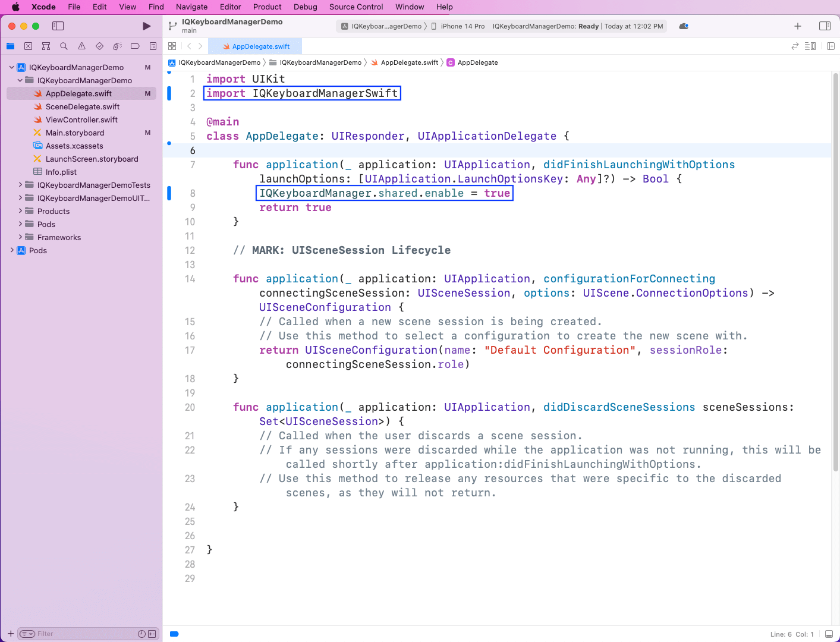The height and width of the screenshot is (642, 840).
Task: Click the Run button to build the project
Action: [x=146, y=26]
